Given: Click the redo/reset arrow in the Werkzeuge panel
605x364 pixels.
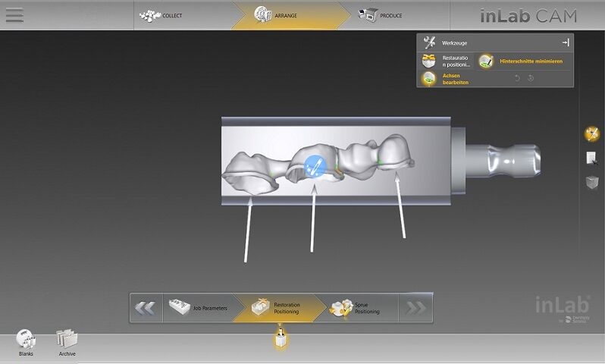Looking at the screenshot, I should coord(531,78).
